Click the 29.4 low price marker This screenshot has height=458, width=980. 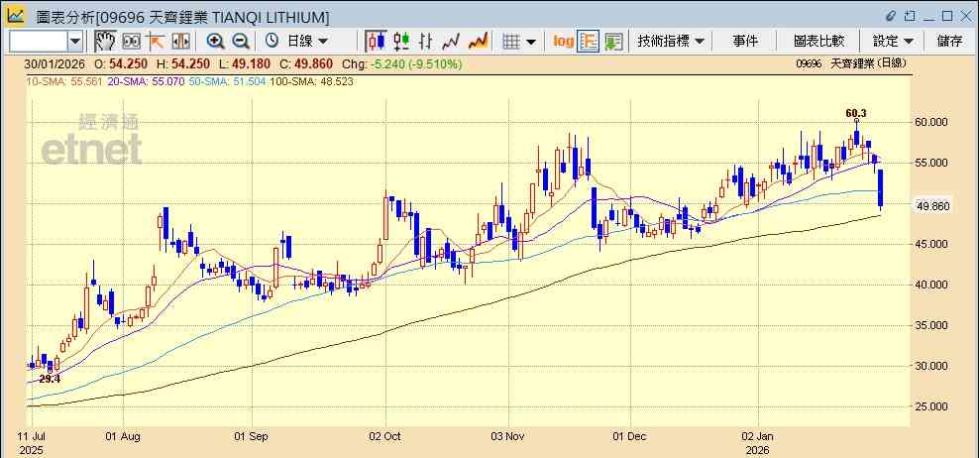pos(50,379)
